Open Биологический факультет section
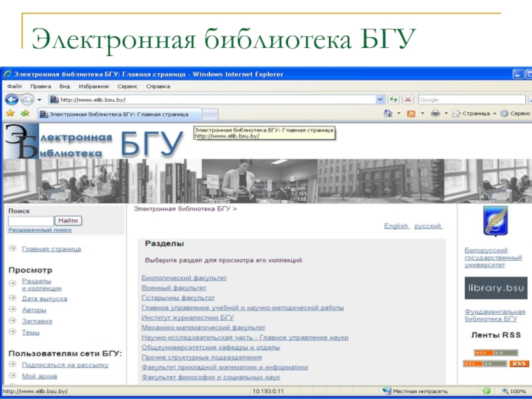This screenshot has height=399, width=532. click(x=184, y=278)
